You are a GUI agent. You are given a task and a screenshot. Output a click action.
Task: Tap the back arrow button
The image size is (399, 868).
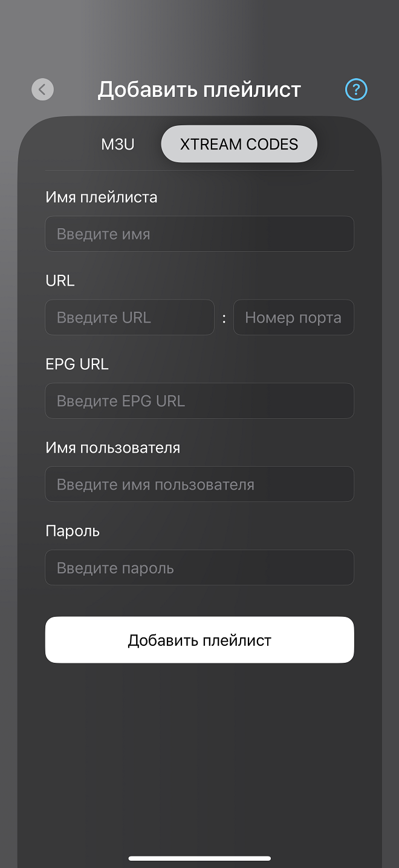point(42,90)
